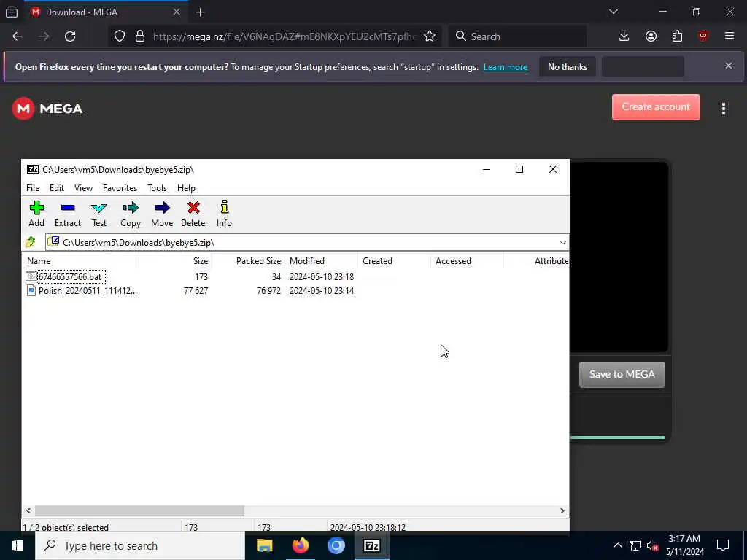
Task: Click No thanks on startup prompt
Action: coord(568,67)
